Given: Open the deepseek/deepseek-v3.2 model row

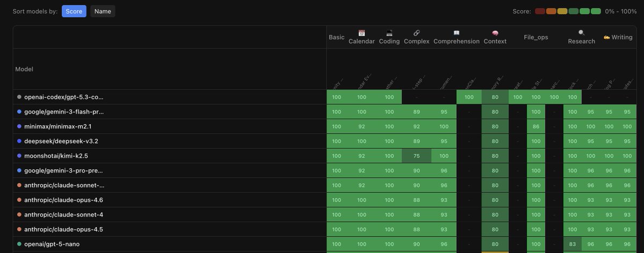Looking at the screenshot, I should click(170, 141).
